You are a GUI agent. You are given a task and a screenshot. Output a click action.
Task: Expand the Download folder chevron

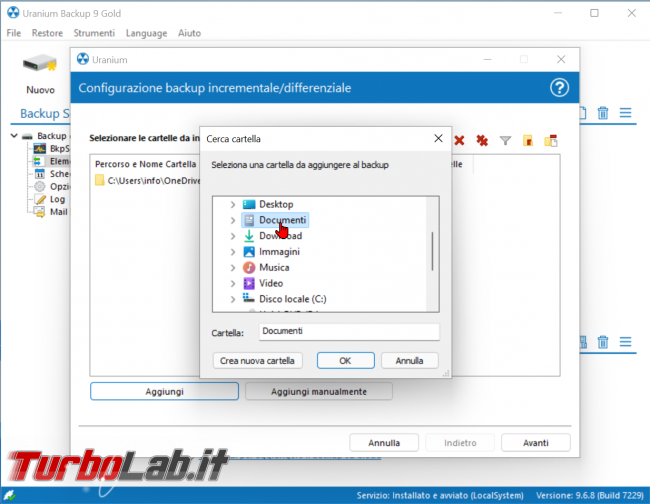[233, 236]
